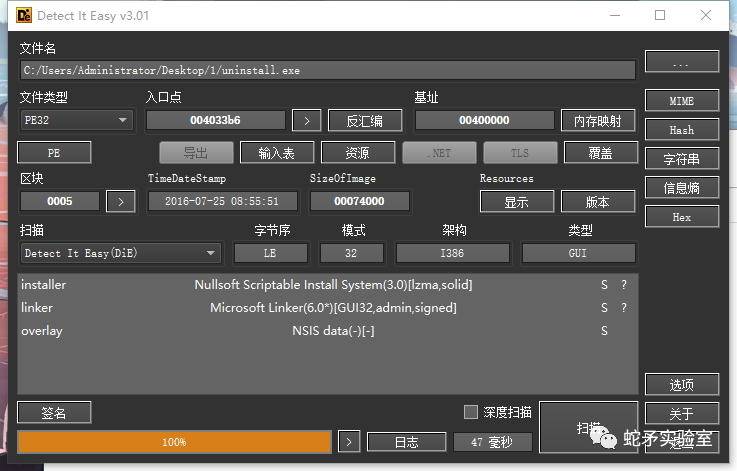Click the 反汇编 disassemble button

pyautogui.click(x=365, y=121)
